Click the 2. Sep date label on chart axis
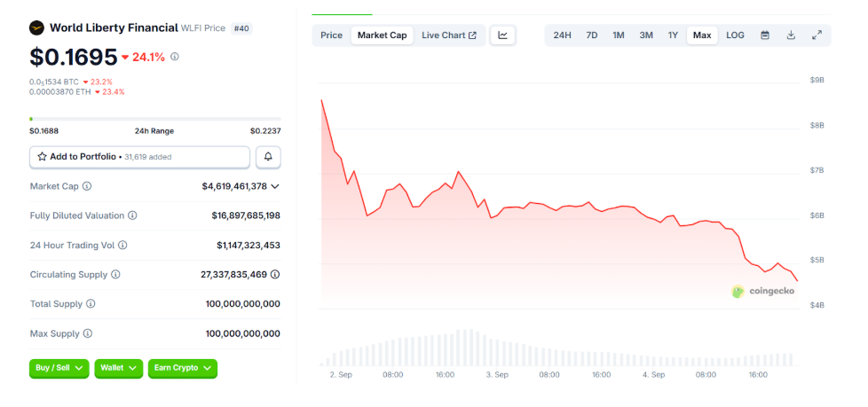The height and width of the screenshot is (407, 868). click(x=341, y=375)
